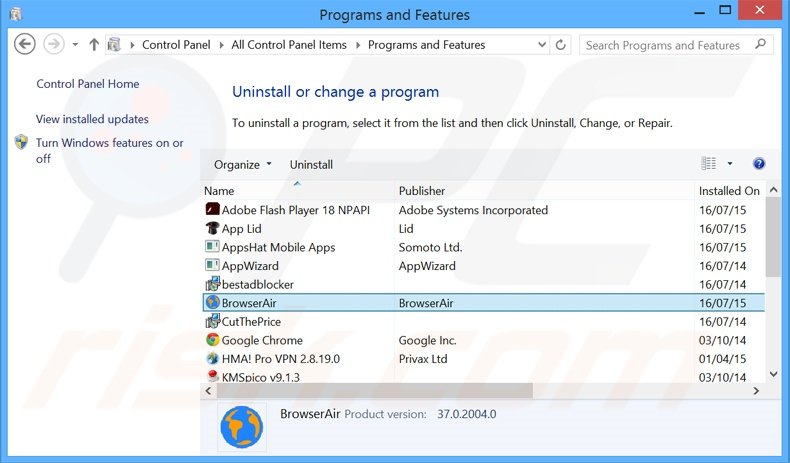Click the shield icon beside Windows features
Viewport: 790px width, 463px height.
pos(22,142)
